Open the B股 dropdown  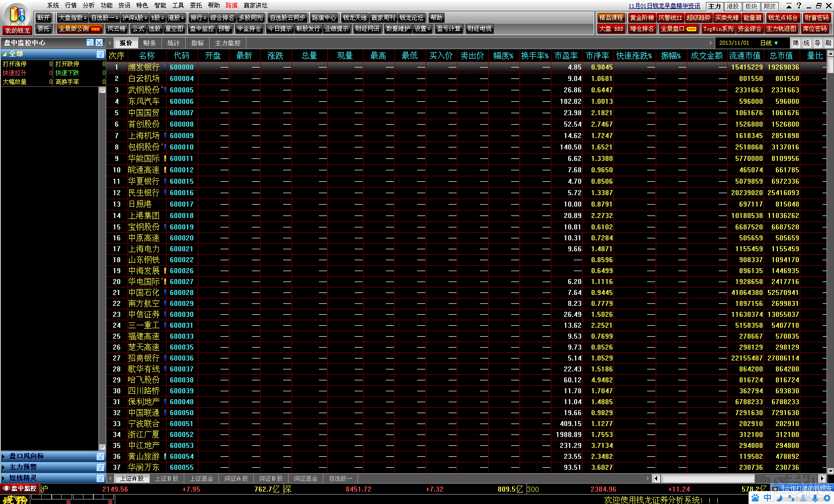tap(157, 18)
